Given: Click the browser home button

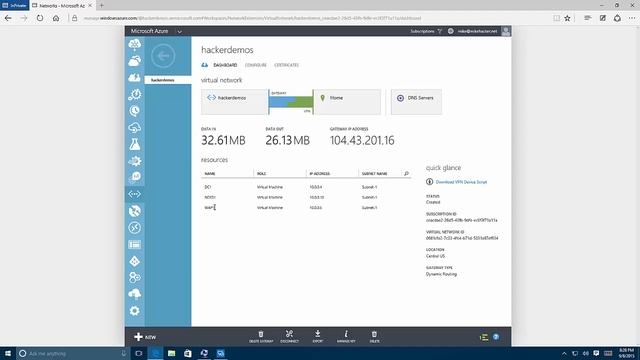Looking at the screenshot, I should coord(56,18).
